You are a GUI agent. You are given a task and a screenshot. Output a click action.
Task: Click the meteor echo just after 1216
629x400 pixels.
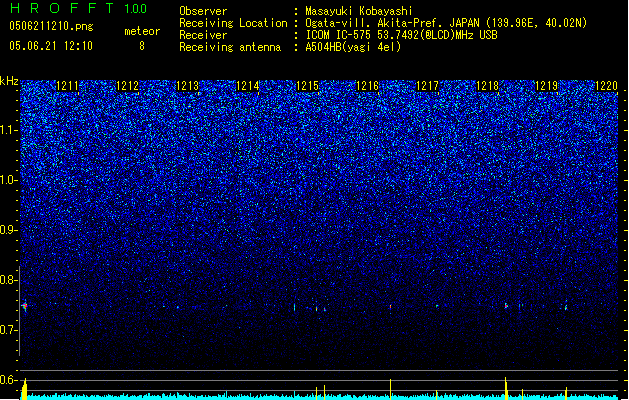click(390, 307)
